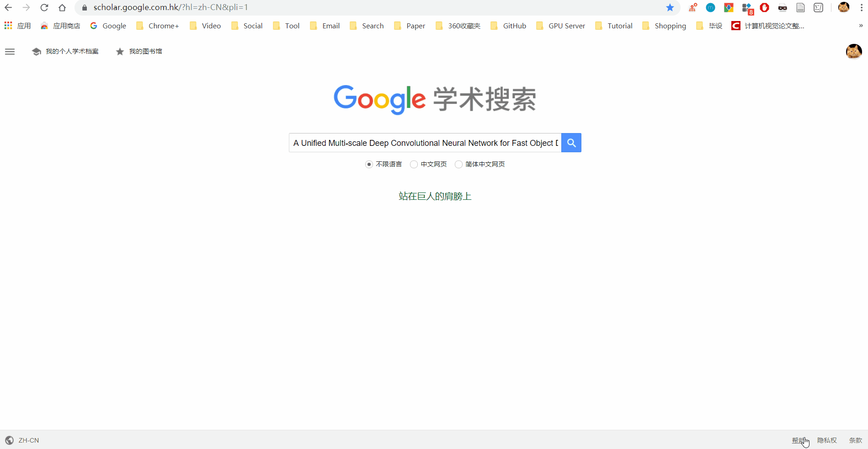The image size is (868, 449).
Task: Open the Tool bookmark folder
Action: 286,26
